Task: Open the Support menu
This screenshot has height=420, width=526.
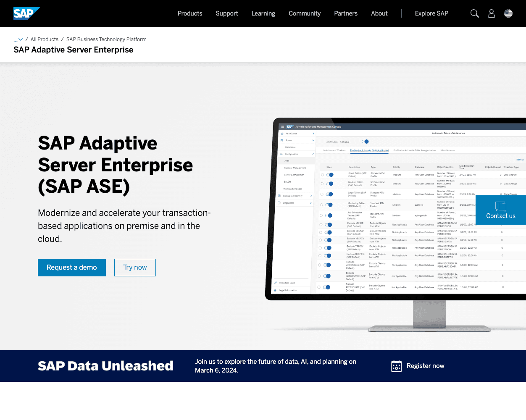Action: pyautogui.click(x=227, y=13)
